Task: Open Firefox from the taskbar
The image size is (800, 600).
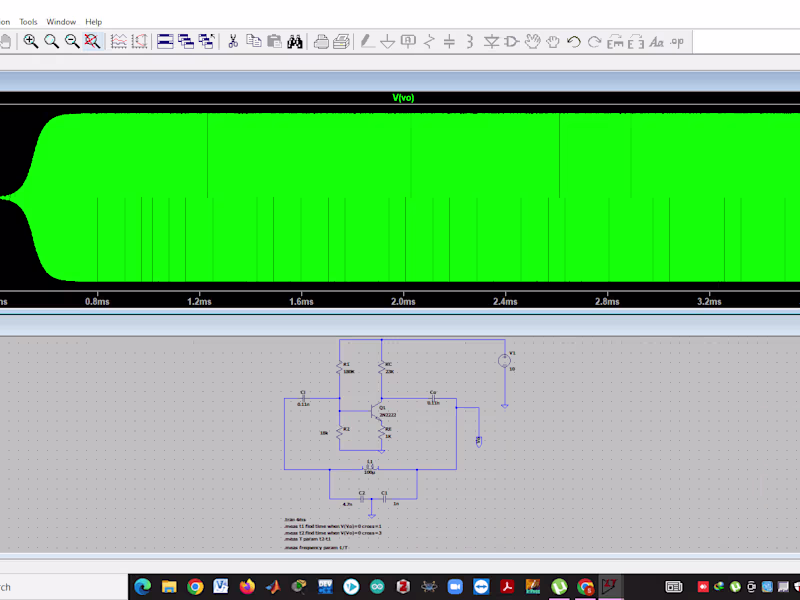Action: coord(247,586)
